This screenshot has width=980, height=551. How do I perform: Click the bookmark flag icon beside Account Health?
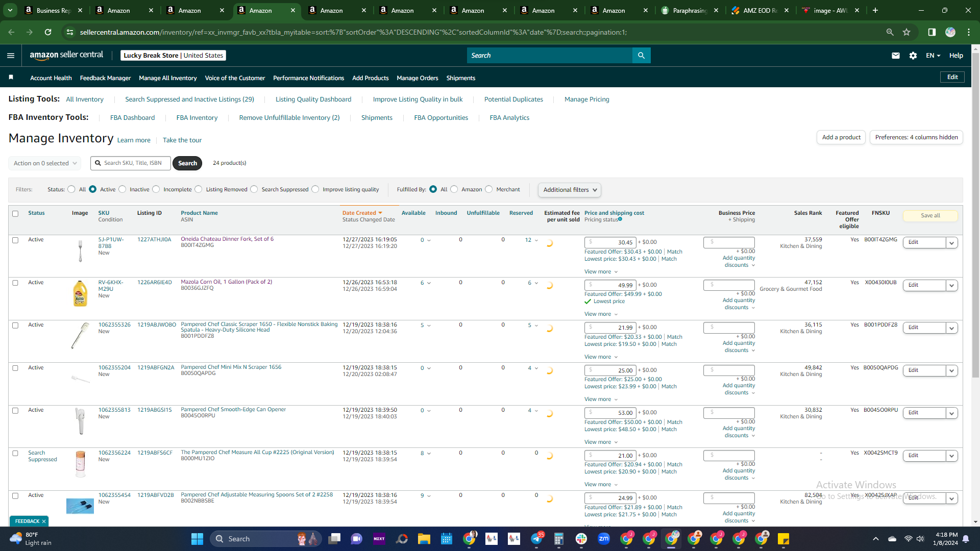(11, 78)
